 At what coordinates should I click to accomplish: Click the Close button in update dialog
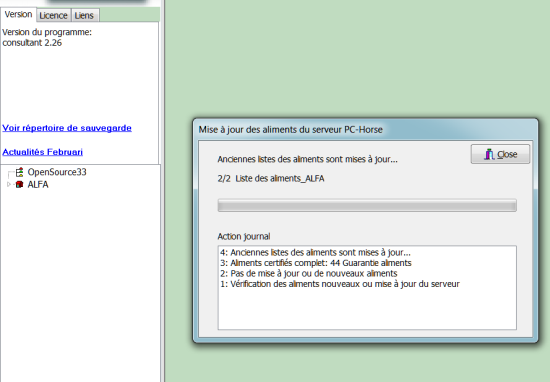(x=500, y=154)
